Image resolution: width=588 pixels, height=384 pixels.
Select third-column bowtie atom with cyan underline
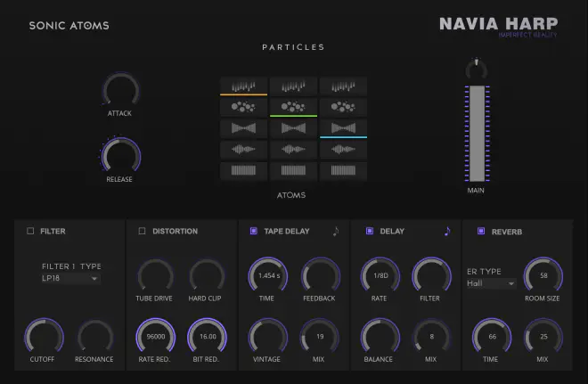pyautogui.click(x=343, y=128)
